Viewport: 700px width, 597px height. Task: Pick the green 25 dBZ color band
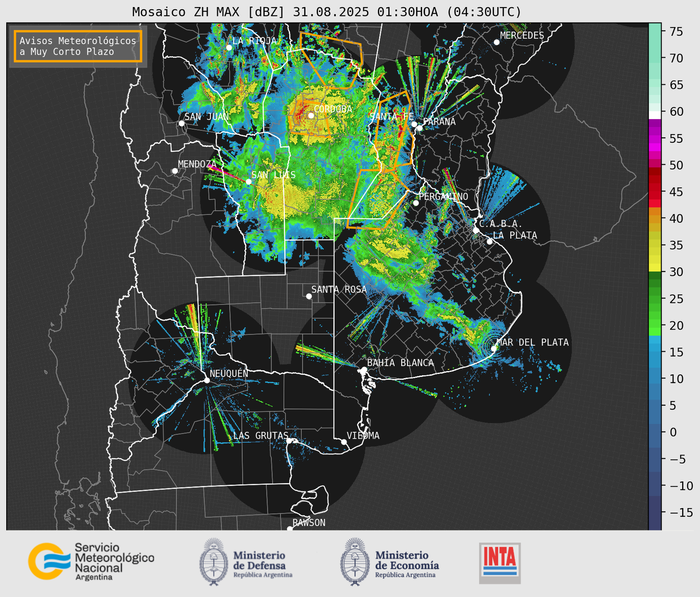tap(655, 298)
